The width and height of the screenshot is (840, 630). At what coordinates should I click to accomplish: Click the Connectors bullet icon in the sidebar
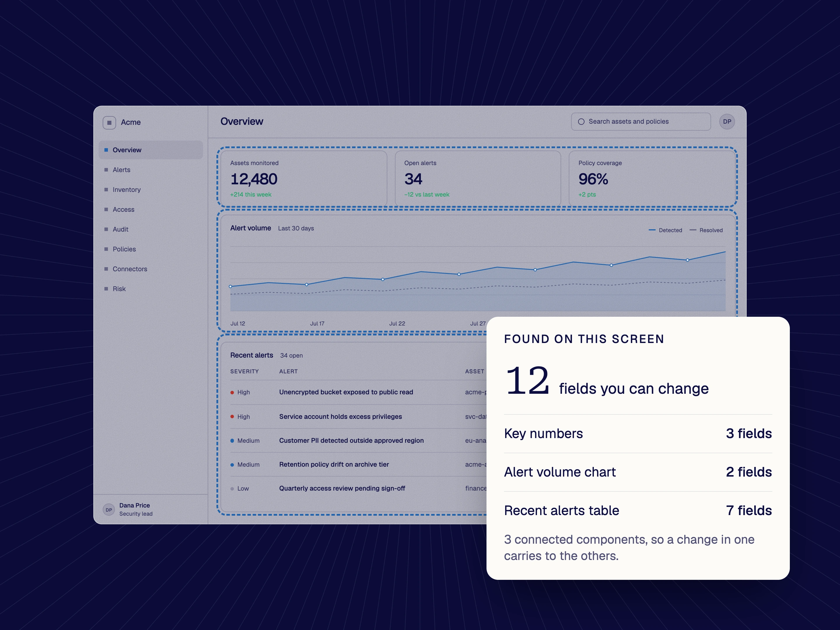[x=106, y=269]
